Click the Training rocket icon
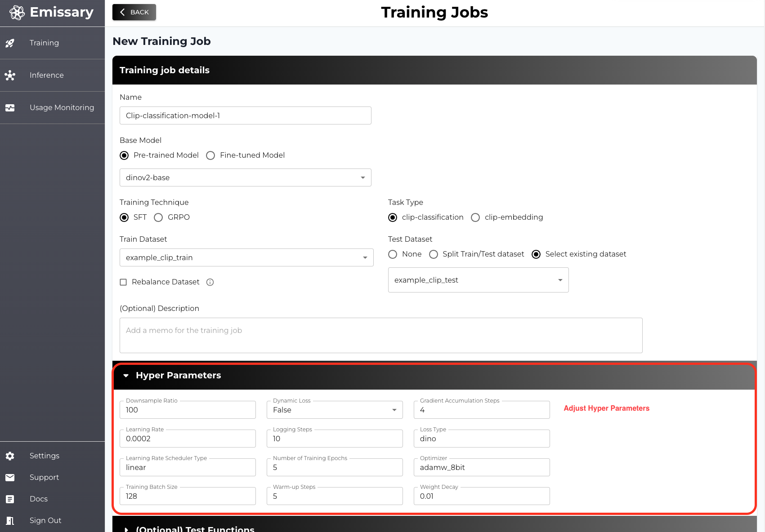Viewport: 765px width, 532px height. point(10,43)
